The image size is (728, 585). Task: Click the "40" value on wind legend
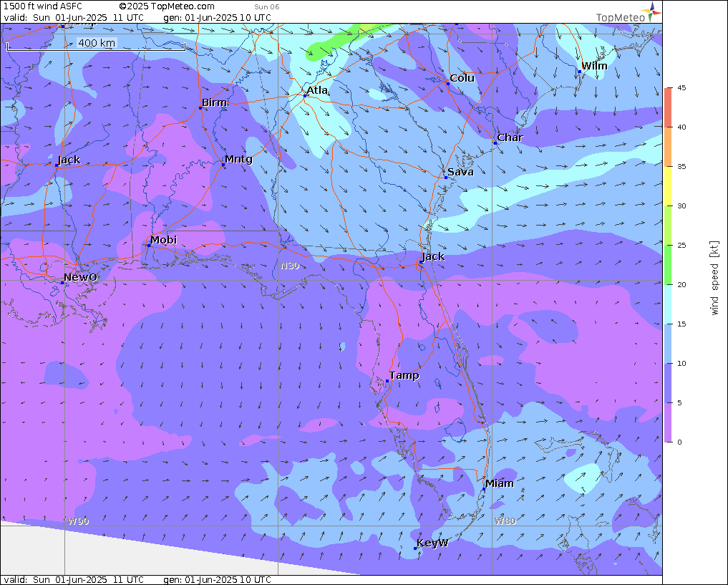681,127
